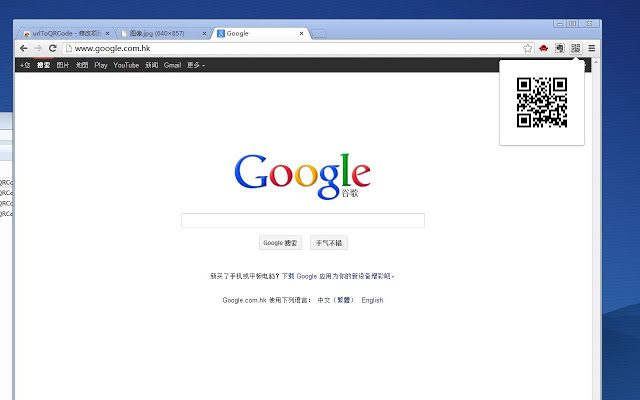Expand the 更多 dropdown in navigation bar
Screen dimensions: 640x400
tap(196, 65)
